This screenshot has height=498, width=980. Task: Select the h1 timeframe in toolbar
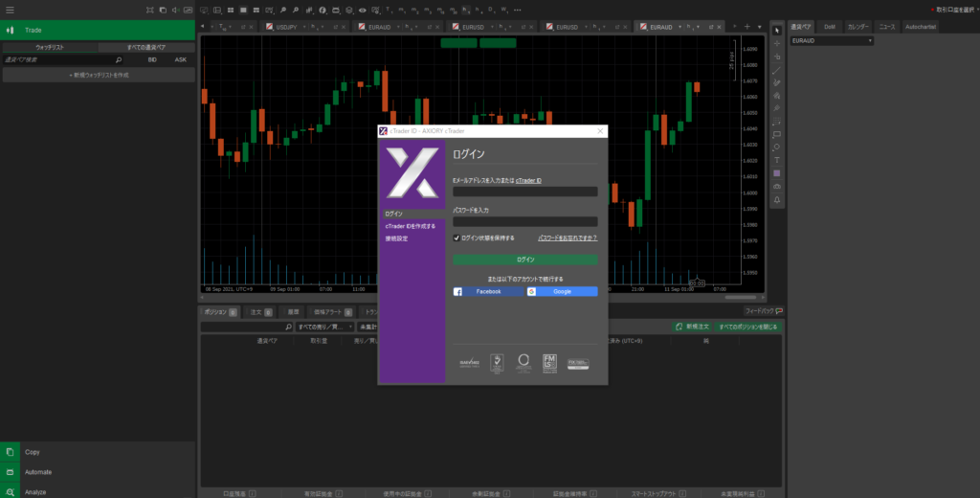466,10
